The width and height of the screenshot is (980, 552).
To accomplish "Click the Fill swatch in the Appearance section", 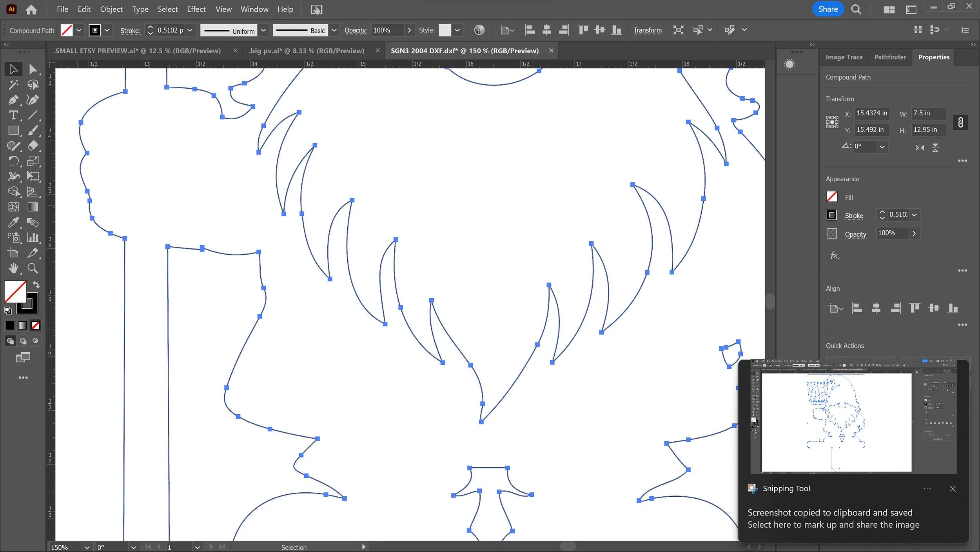I will click(x=831, y=197).
